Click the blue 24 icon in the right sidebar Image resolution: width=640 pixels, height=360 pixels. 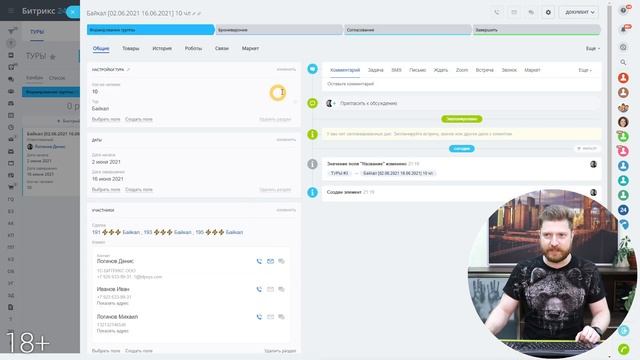pos(623,210)
